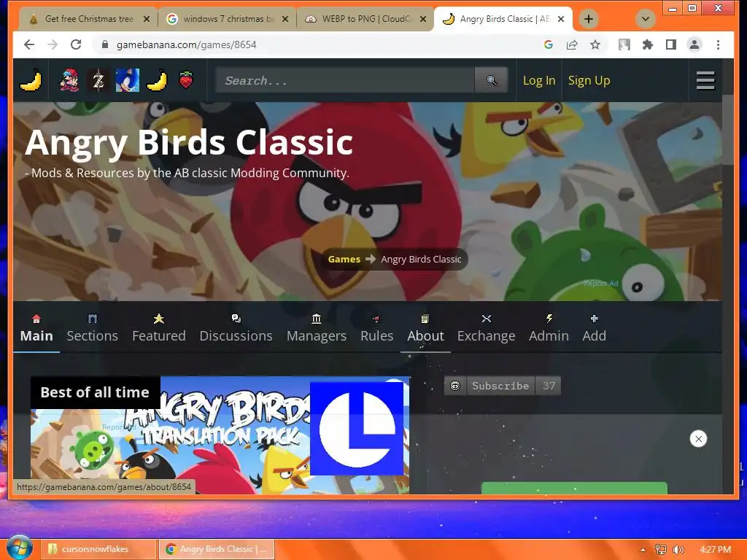
Task: Open the Add tab
Action: tap(594, 329)
